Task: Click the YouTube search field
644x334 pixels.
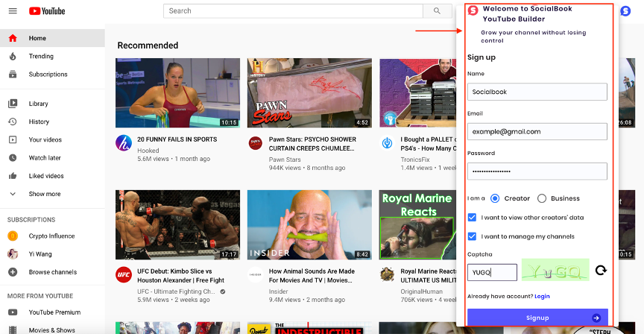Action: point(293,11)
